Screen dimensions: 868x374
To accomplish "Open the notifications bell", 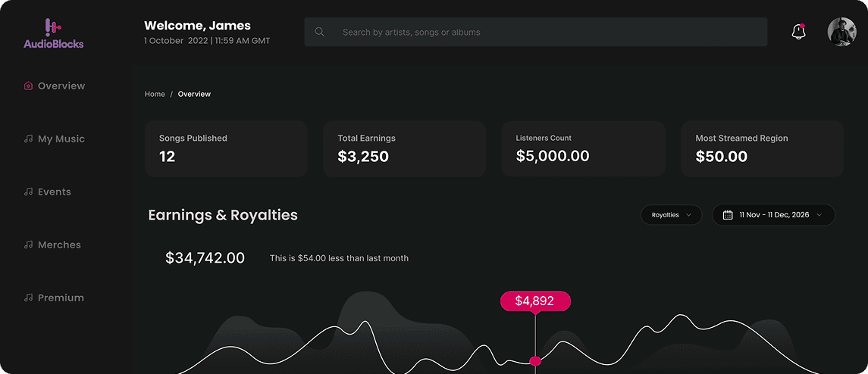I will coord(798,32).
